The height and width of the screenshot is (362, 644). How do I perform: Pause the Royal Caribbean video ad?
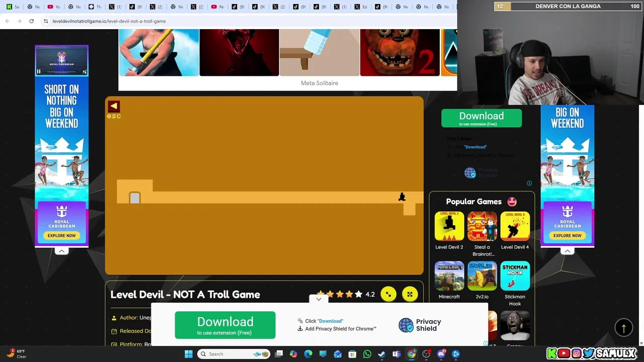39,71
